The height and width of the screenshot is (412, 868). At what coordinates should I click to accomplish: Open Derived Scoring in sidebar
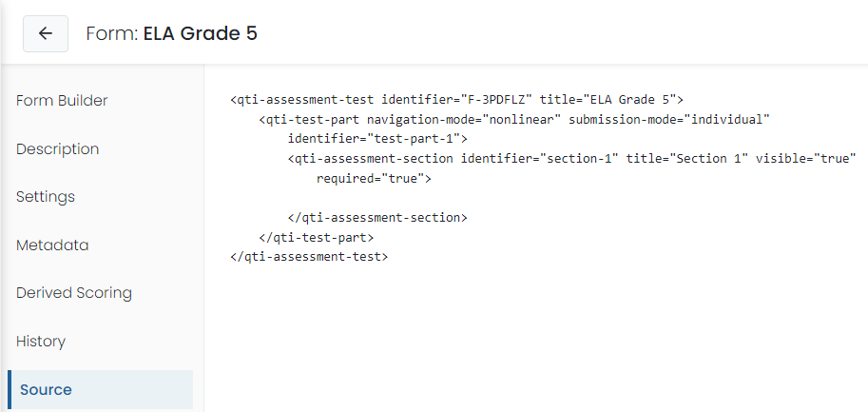pos(74,293)
